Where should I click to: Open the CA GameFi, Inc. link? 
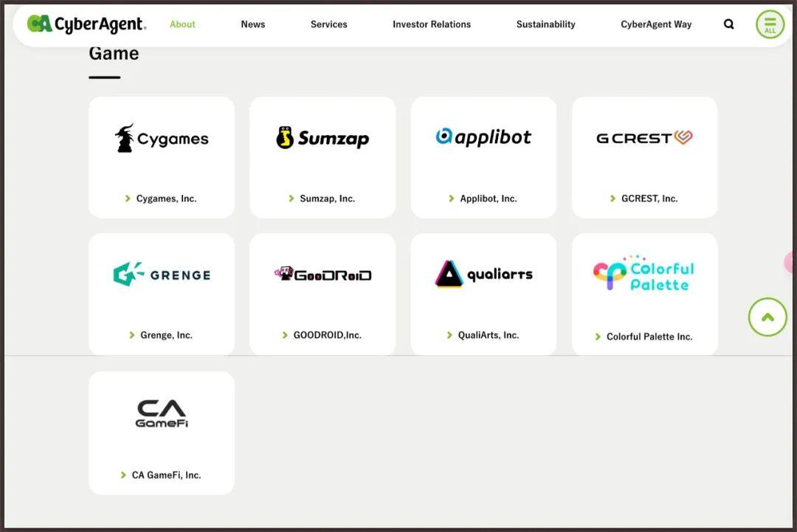(x=166, y=475)
